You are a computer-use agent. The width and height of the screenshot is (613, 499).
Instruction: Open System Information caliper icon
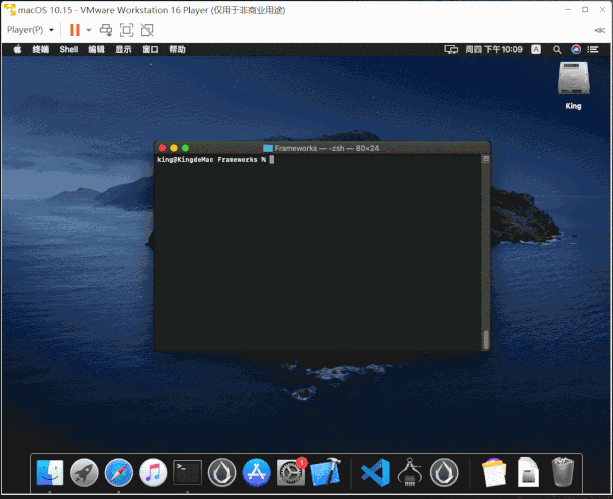(x=410, y=472)
